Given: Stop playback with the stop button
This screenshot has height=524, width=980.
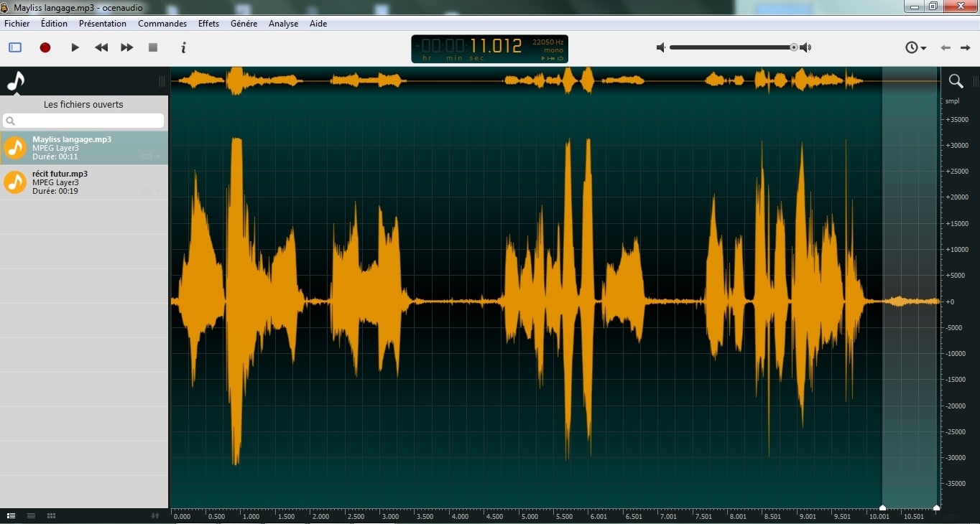Looking at the screenshot, I should click(152, 47).
